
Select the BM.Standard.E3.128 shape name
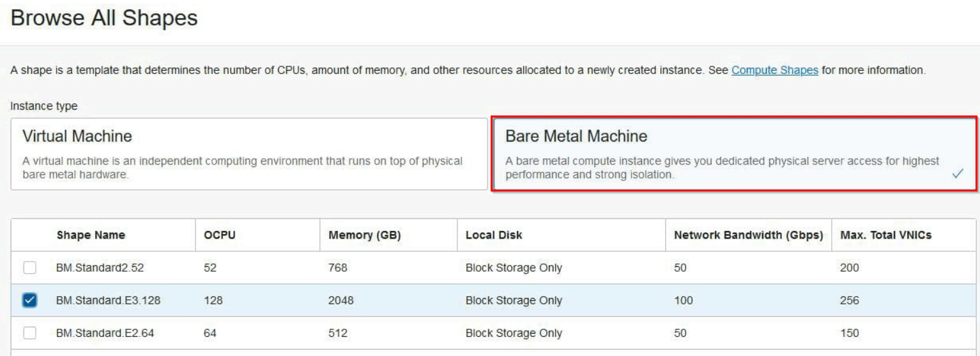(108, 300)
